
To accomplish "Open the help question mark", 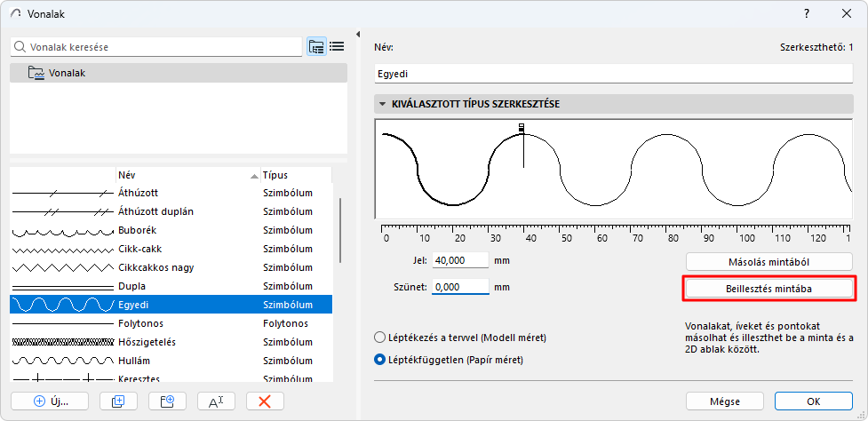I will point(807,14).
